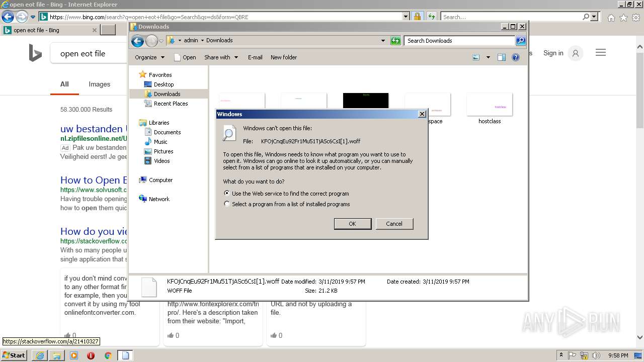The height and width of the screenshot is (362, 644).
Task: Click the Search Downloads input field
Action: [460, 41]
